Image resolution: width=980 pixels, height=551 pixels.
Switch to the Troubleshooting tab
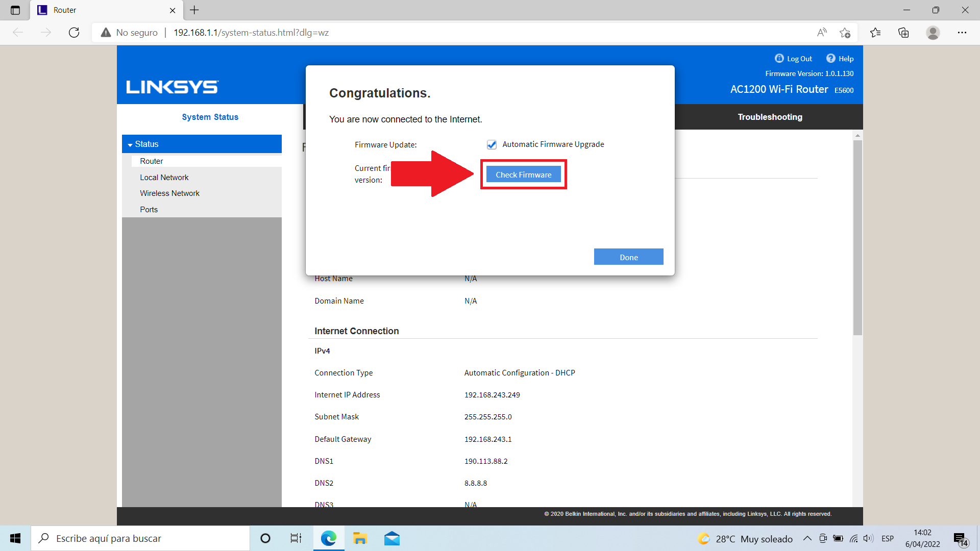click(770, 117)
